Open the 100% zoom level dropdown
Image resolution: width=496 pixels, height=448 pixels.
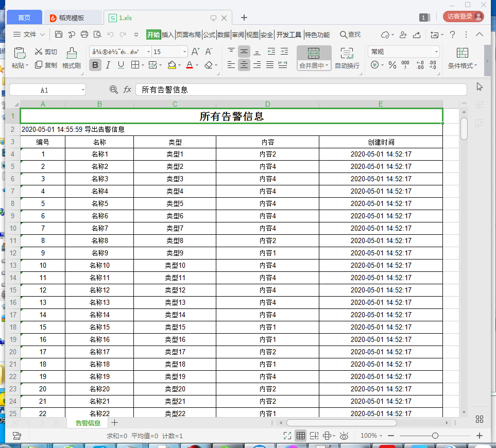click(371, 435)
